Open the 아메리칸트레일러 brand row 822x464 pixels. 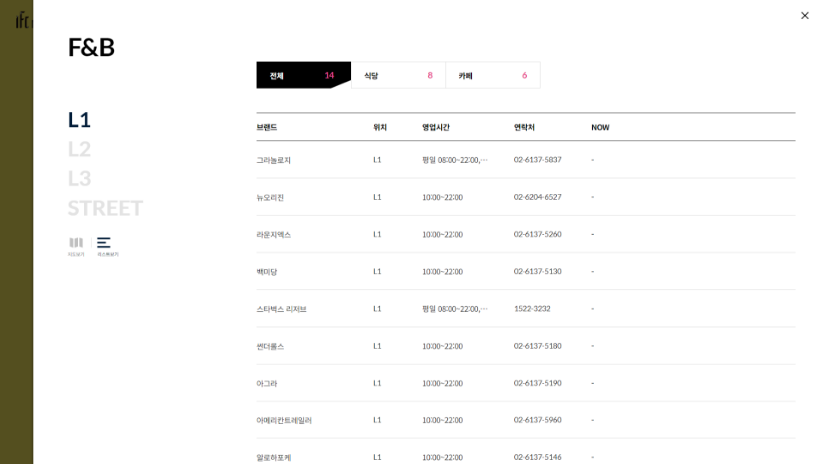coord(526,420)
